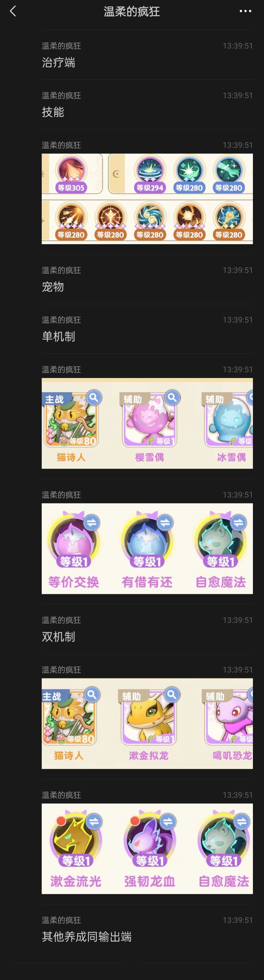Tap the swap arrows on 有借有还 skill
264x980 pixels.
[x=165, y=522]
